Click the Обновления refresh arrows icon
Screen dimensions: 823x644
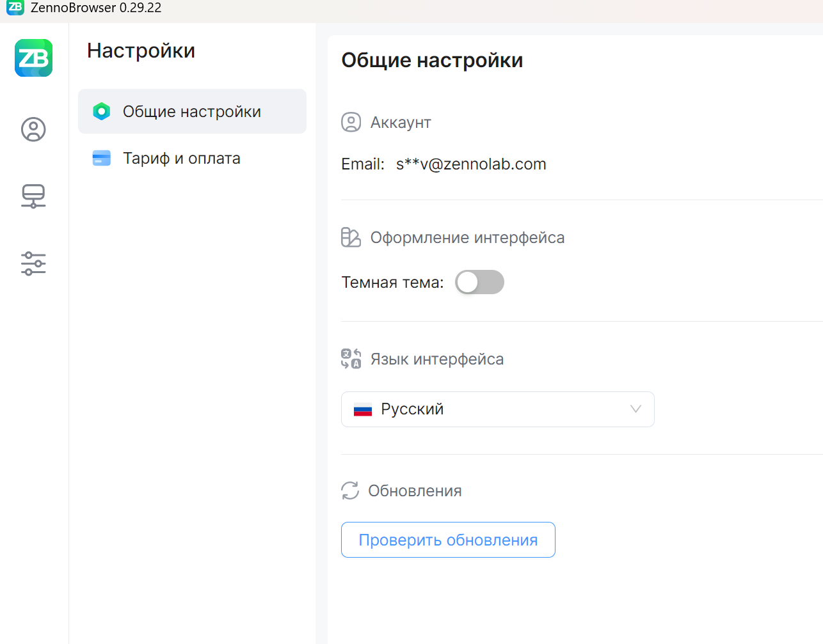350,491
